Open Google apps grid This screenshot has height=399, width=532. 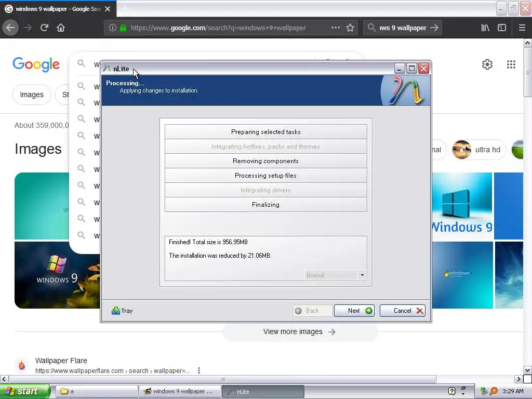point(511,64)
